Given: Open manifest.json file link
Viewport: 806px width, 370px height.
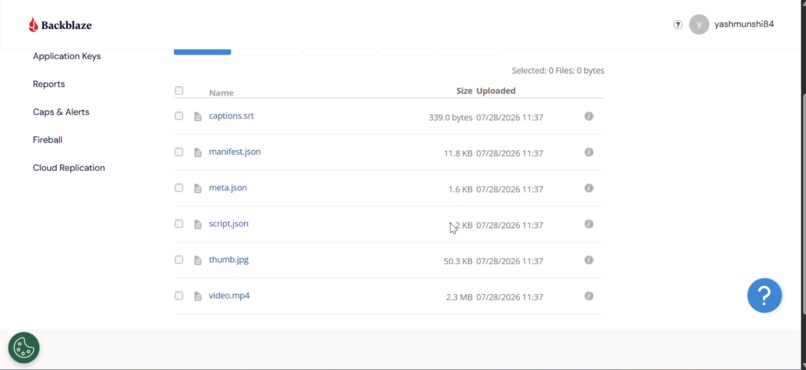Looking at the screenshot, I should (235, 152).
